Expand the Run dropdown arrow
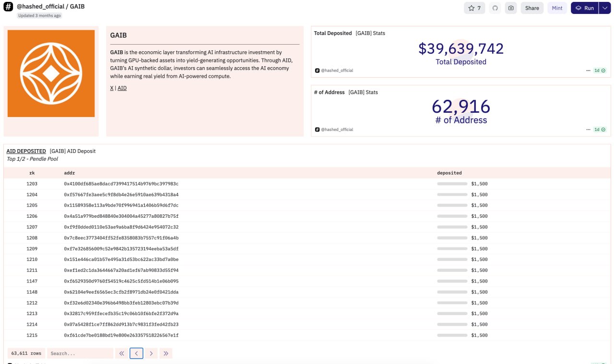The width and height of the screenshot is (614, 364). 604,8
